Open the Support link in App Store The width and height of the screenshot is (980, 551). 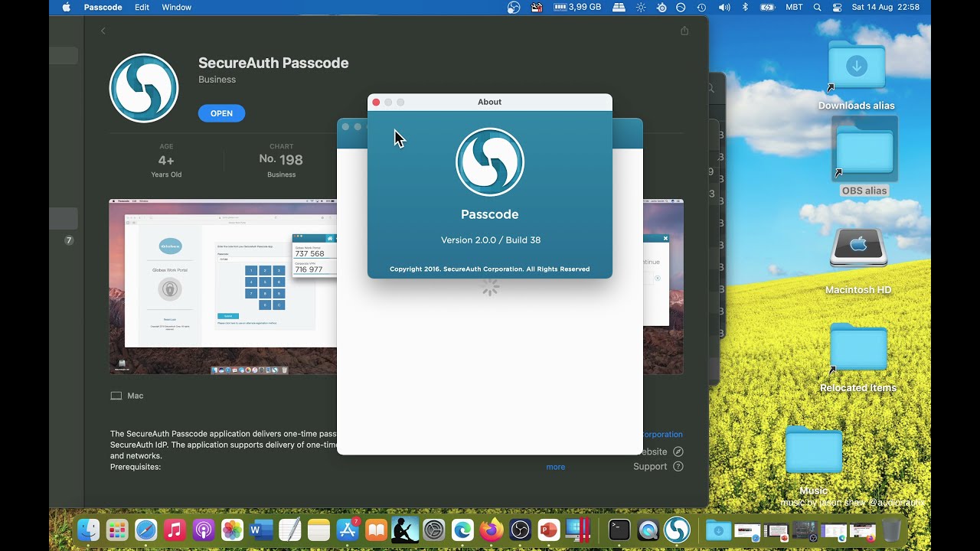658,467
